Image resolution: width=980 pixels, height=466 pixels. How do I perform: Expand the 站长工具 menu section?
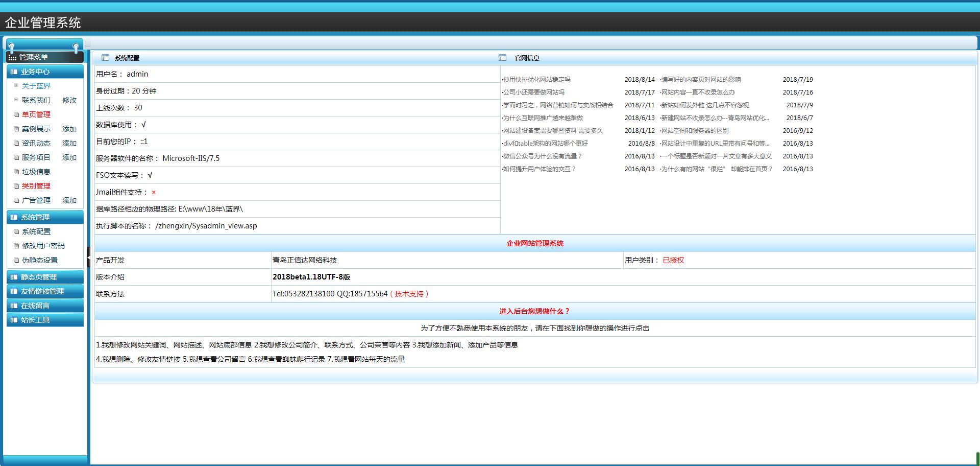coord(45,320)
